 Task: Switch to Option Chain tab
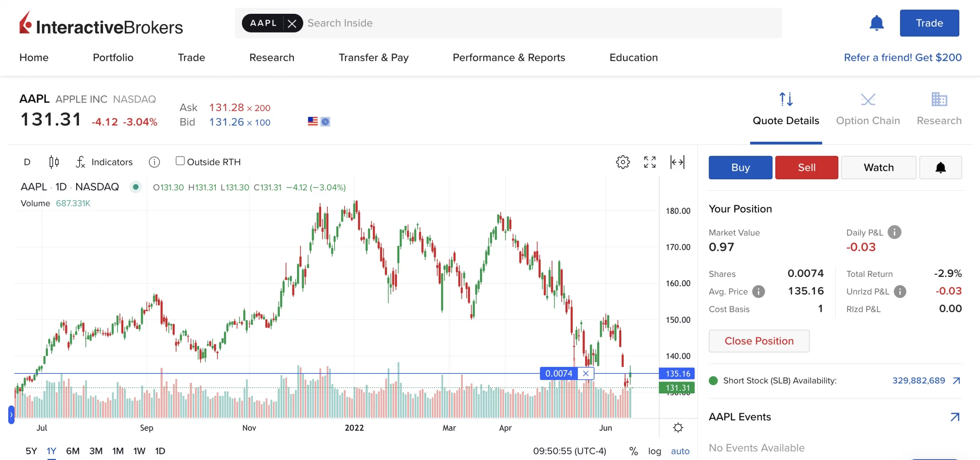tap(868, 110)
